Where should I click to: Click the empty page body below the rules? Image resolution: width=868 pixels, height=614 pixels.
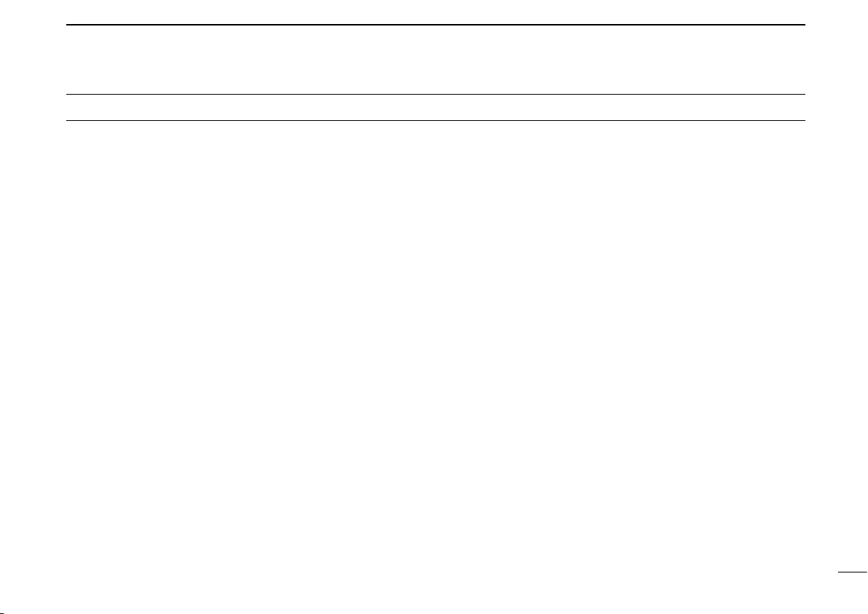(x=435, y=343)
